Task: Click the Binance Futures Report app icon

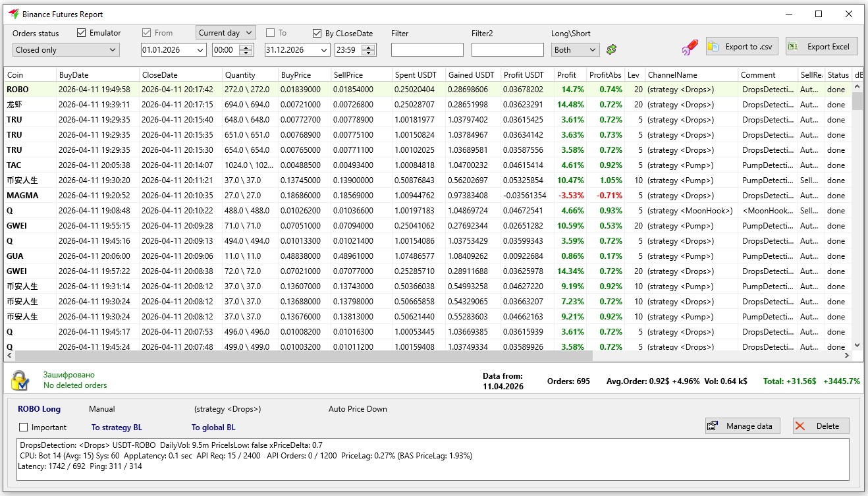Action: click(x=13, y=14)
